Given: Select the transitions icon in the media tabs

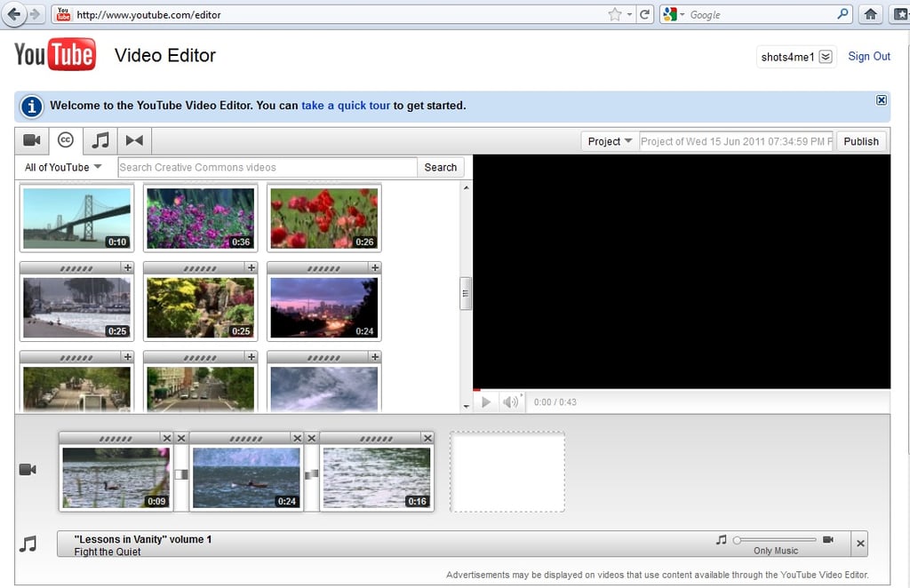Looking at the screenshot, I should coord(135,139).
